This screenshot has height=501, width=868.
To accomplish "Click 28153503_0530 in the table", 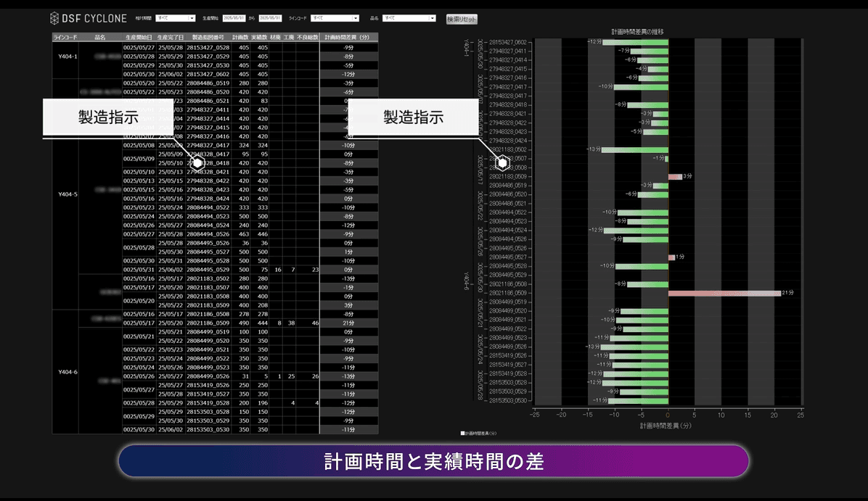I will pyautogui.click(x=208, y=430).
